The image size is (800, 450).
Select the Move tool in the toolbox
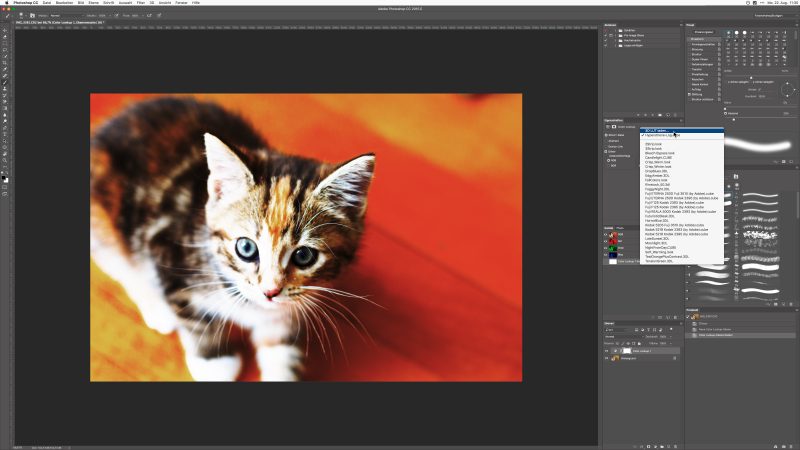click(x=5, y=30)
